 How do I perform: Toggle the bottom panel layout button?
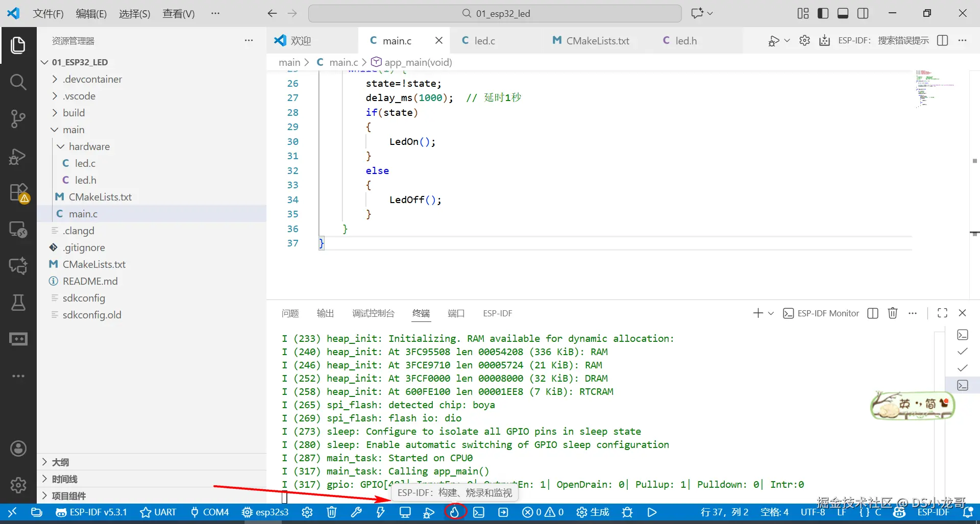point(843,13)
